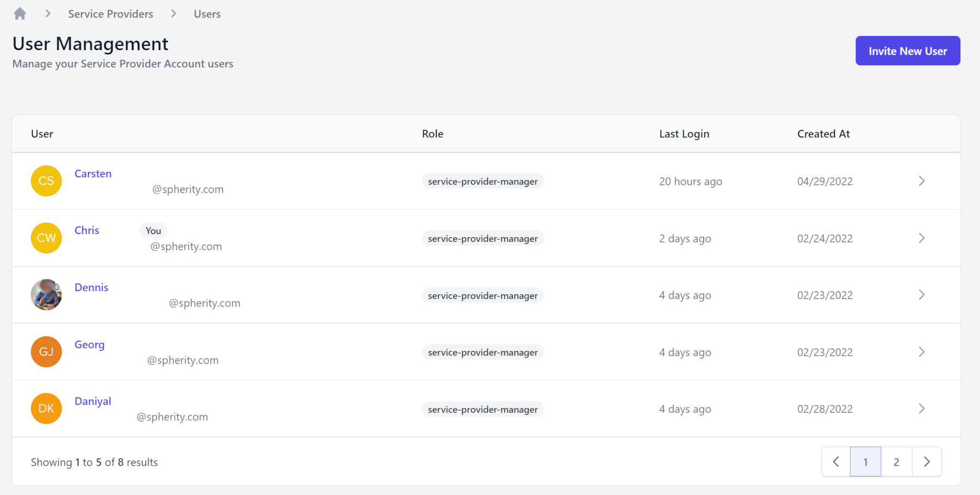
Task: Expand details for the Carsten row
Action: click(922, 181)
